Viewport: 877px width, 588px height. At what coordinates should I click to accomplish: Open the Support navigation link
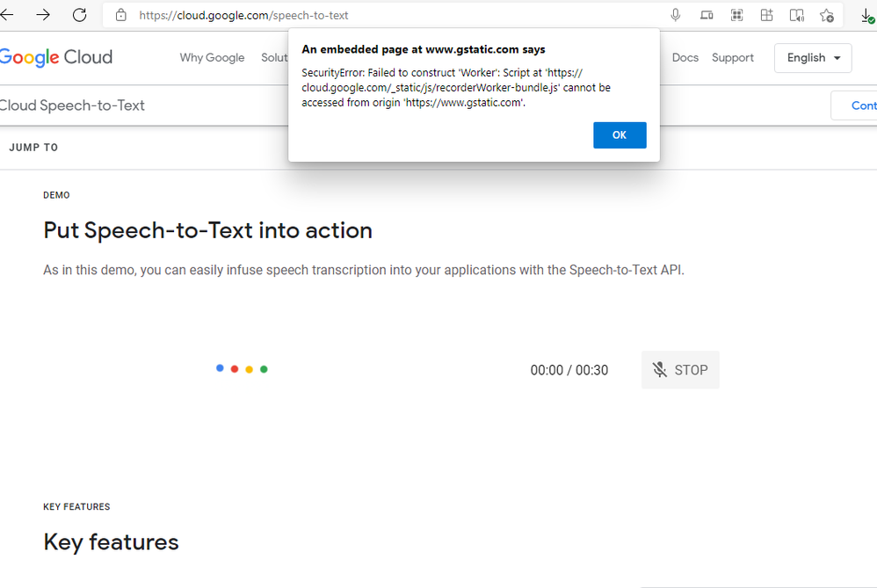(733, 58)
